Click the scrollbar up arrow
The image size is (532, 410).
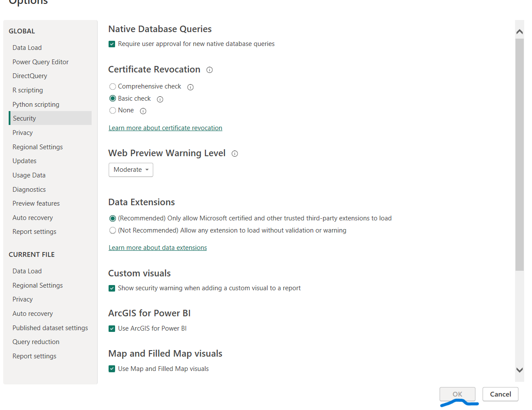coord(519,32)
